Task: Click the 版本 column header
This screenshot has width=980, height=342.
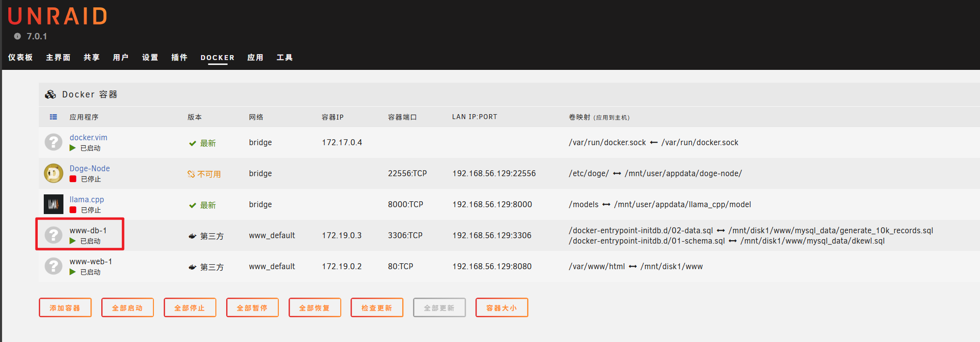Action: point(195,117)
